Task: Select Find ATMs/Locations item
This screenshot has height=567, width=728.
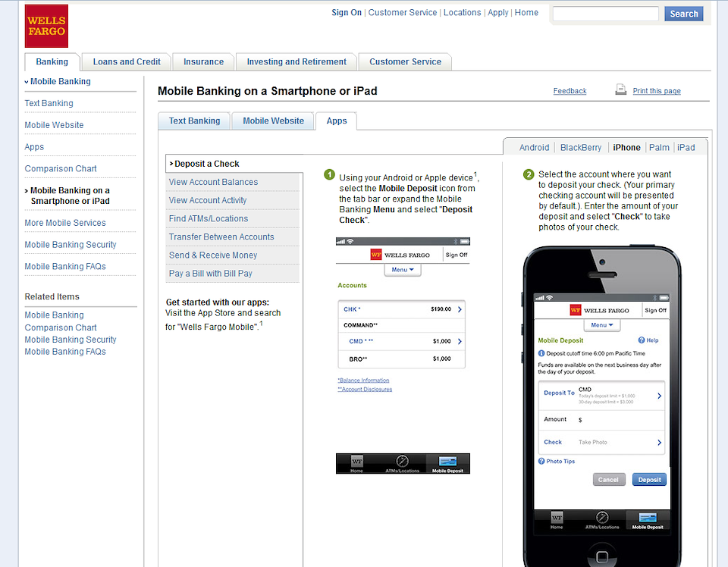Action: coord(233,218)
